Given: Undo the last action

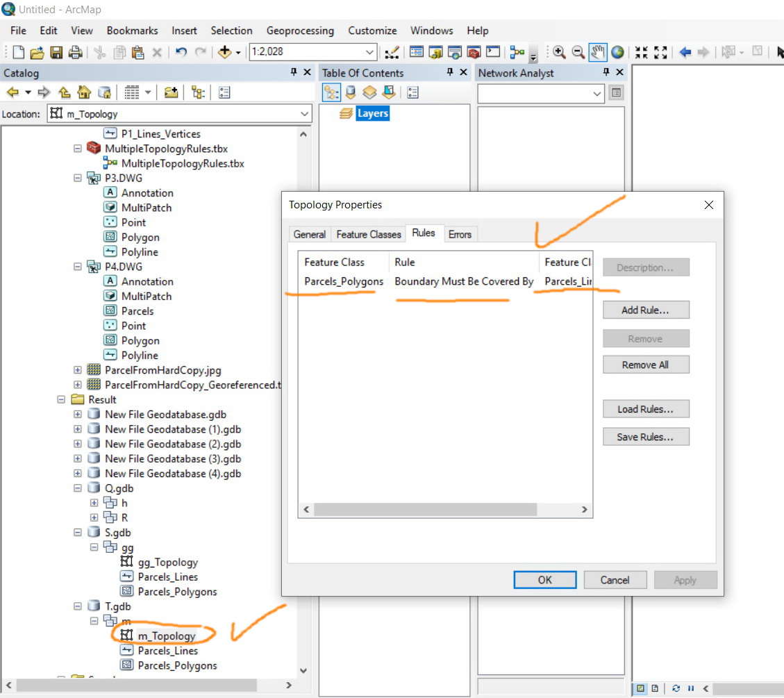Looking at the screenshot, I should 181,52.
